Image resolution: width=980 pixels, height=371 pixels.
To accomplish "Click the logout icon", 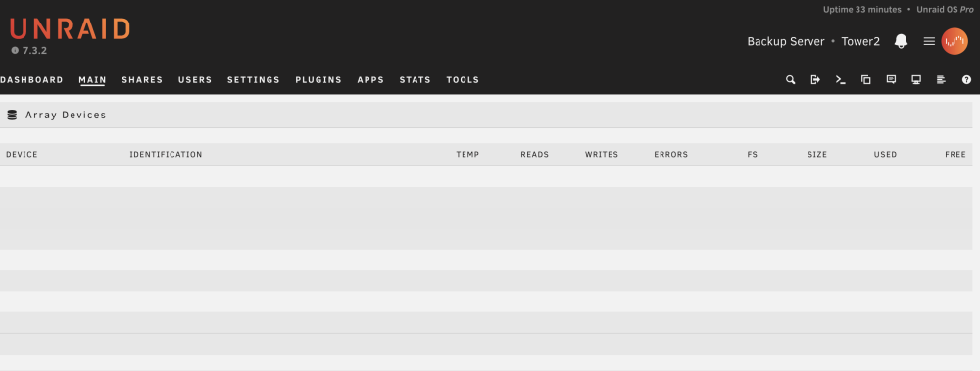I will click(x=815, y=80).
